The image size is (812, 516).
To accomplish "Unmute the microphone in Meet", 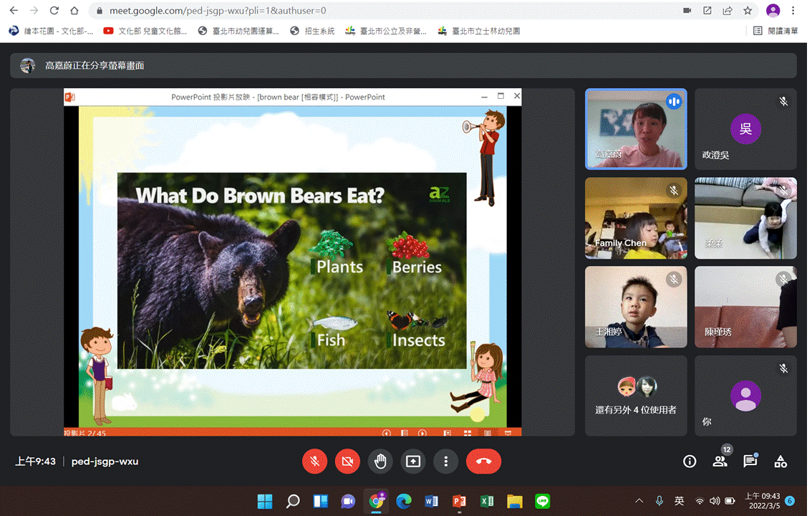I will [x=314, y=462].
